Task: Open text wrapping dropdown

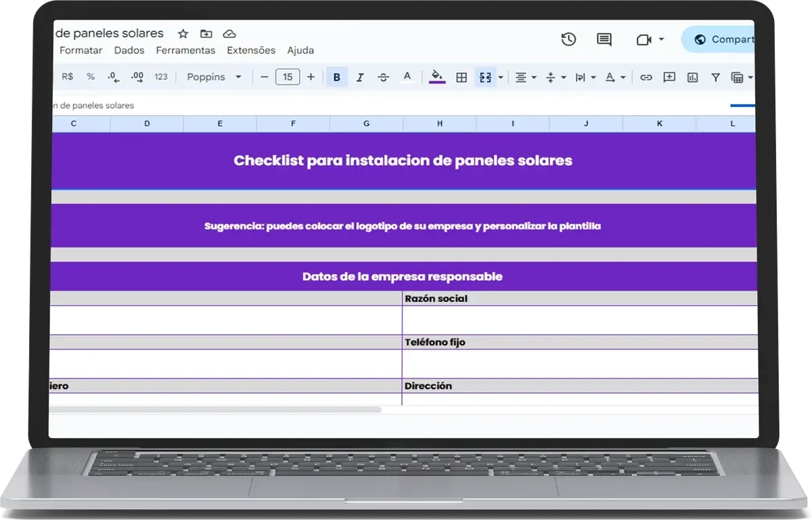Action: (585, 77)
